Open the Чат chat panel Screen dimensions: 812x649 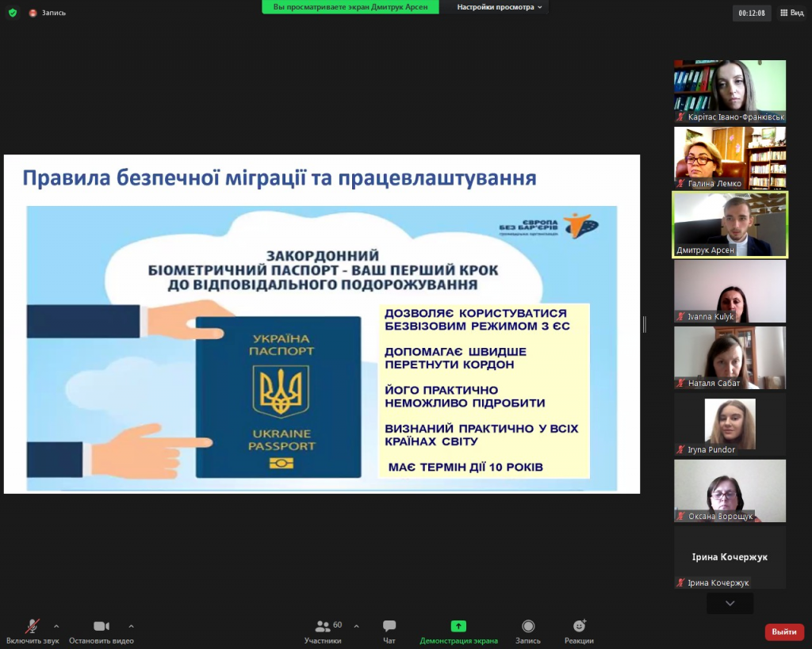click(x=389, y=631)
